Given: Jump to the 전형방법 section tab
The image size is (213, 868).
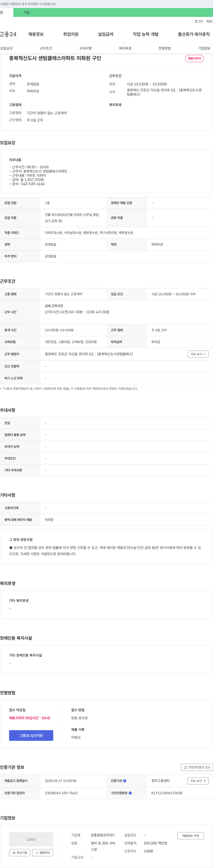Looking at the screenshot, I should (165, 48).
